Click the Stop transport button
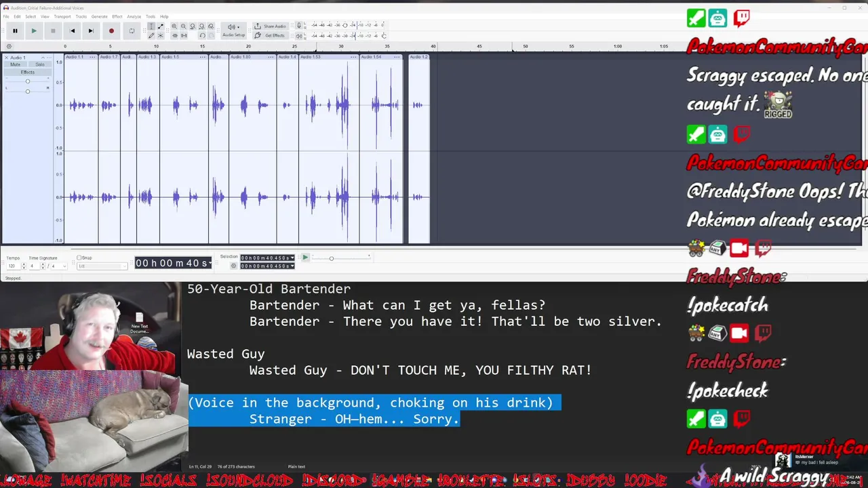The height and width of the screenshot is (488, 868). point(52,30)
